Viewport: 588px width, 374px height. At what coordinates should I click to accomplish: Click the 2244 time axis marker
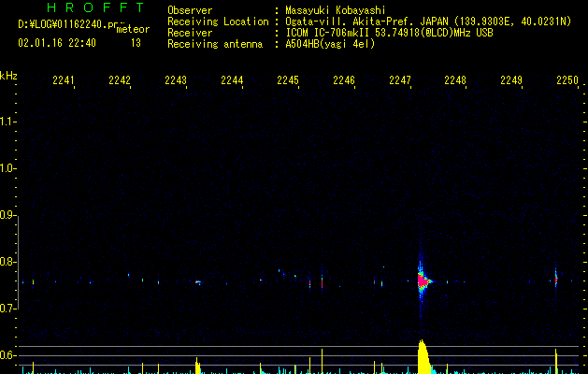pyautogui.click(x=232, y=80)
